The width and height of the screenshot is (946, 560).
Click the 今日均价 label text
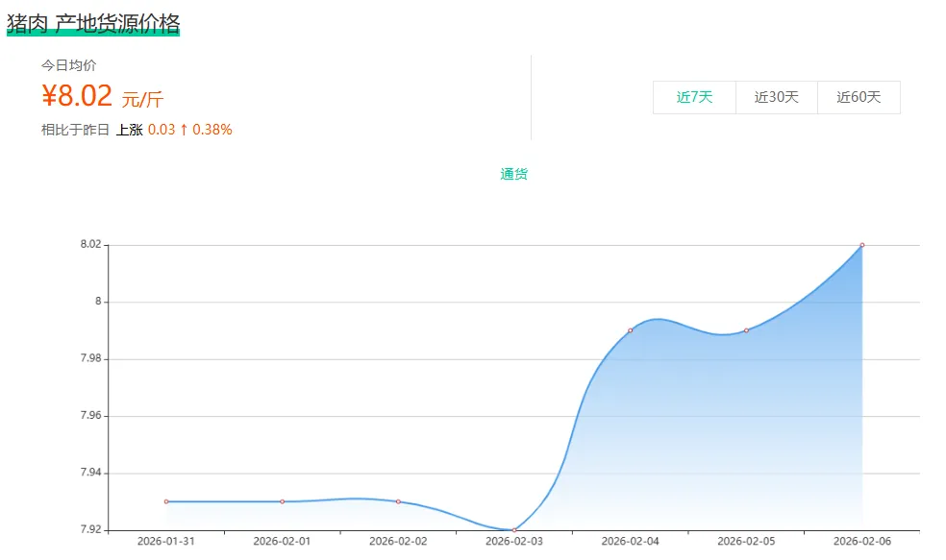click(x=68, y=65)
